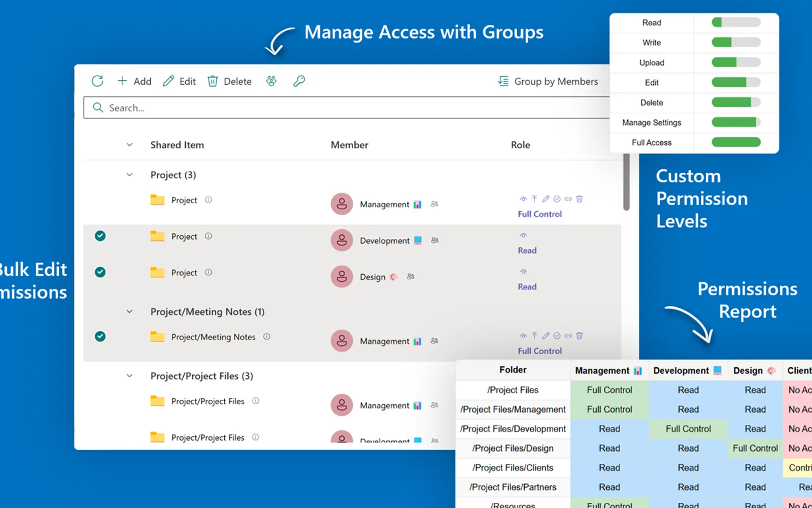This screenshot has height=508, width=812.
Task: Click Management column header in report
Action: [x=609, y=370]
